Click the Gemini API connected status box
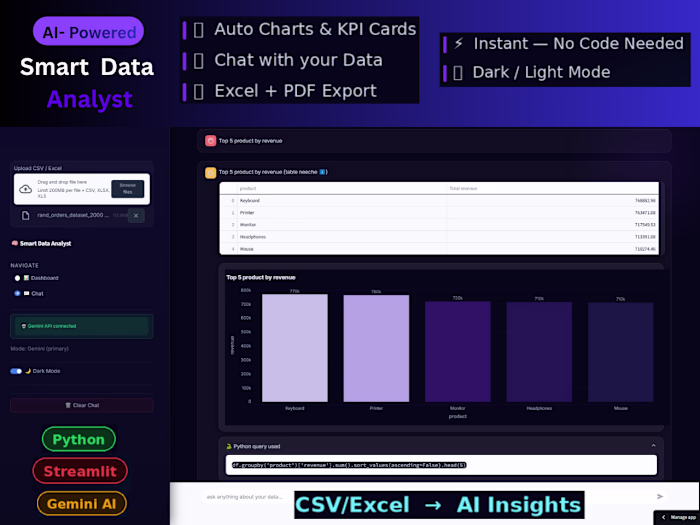Screen dimensions: 700x525 coord(82,326)
